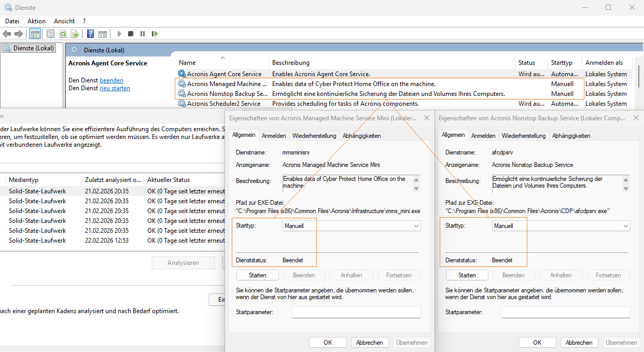Click the Start service play icon in toolbar

point(119,34)
